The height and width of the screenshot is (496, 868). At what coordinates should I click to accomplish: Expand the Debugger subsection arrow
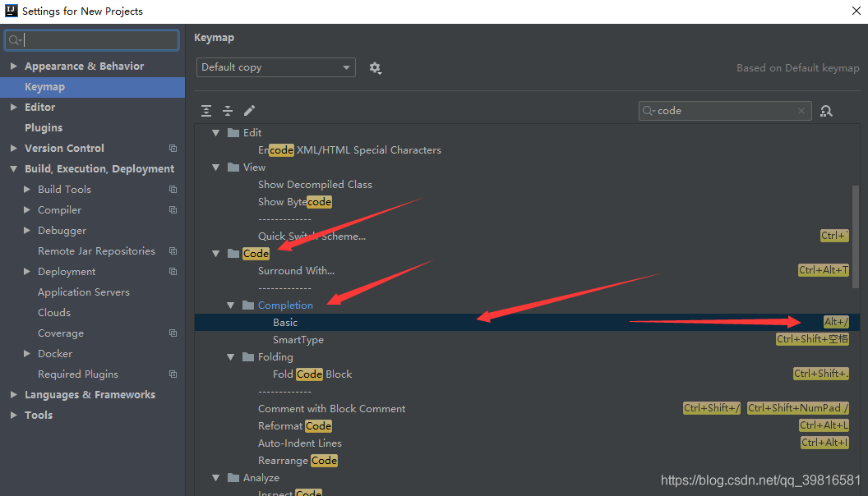(x=26, y=231)
